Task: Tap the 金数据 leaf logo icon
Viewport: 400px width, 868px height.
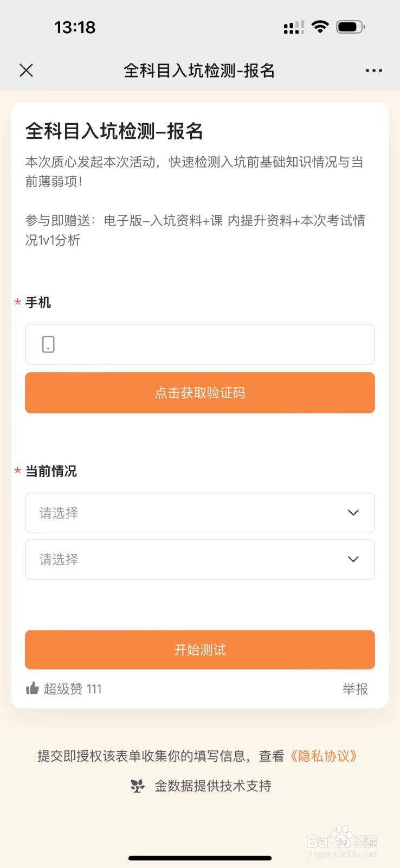Action: tap(138, 786)
